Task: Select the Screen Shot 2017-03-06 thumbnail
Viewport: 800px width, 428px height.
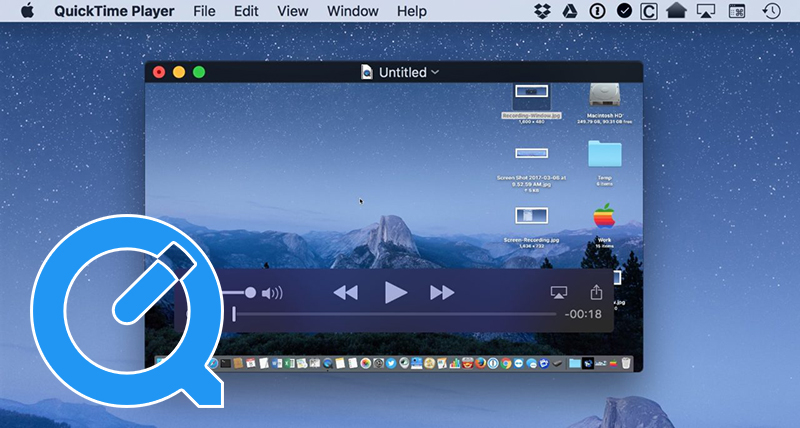Action: tap(531, 153)
